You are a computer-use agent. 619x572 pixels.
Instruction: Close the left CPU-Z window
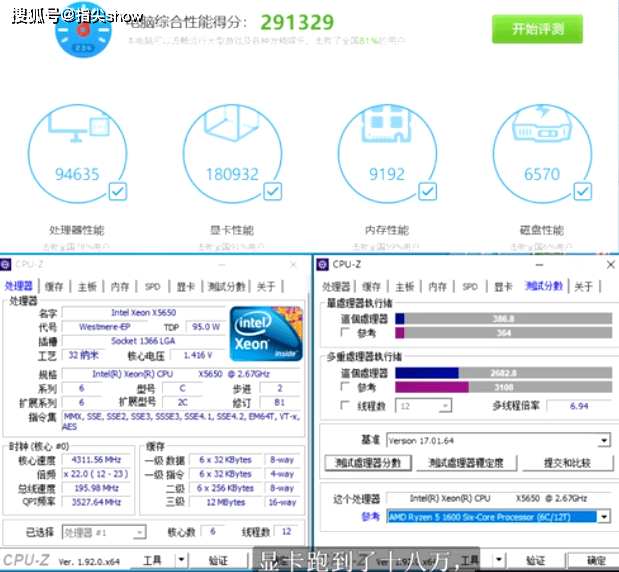point(293,264)
